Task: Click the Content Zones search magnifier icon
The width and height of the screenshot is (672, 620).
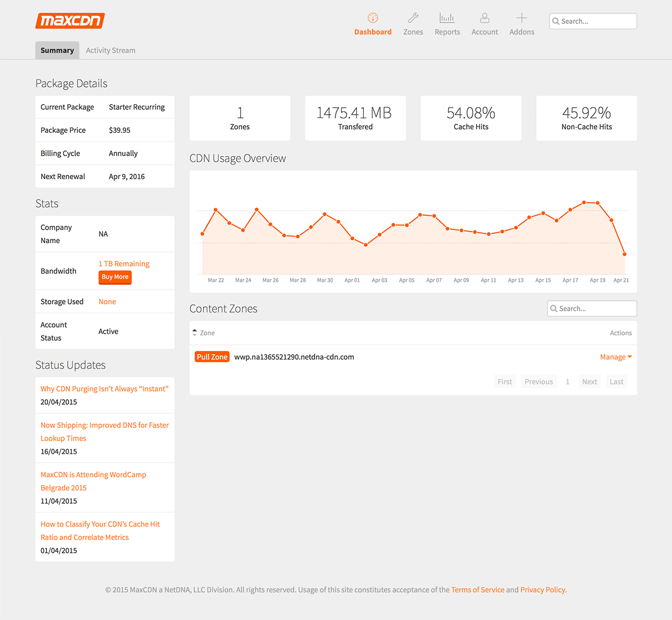Action: coord(554,309)
